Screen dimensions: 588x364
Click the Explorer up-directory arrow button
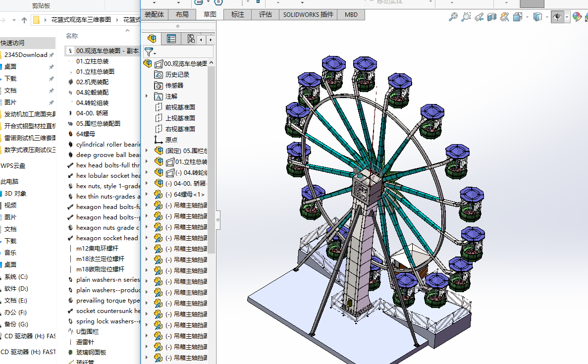click(x=24, y=20)
